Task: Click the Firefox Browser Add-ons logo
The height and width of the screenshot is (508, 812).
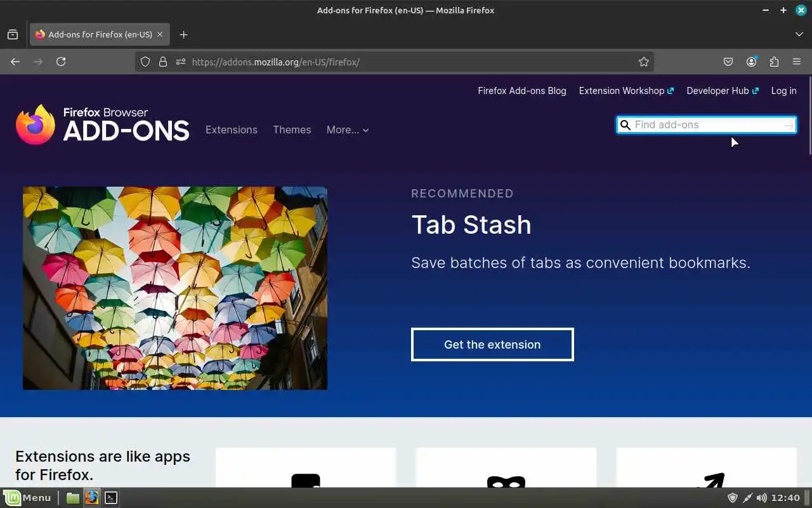Action: click(x=102, y=124)
